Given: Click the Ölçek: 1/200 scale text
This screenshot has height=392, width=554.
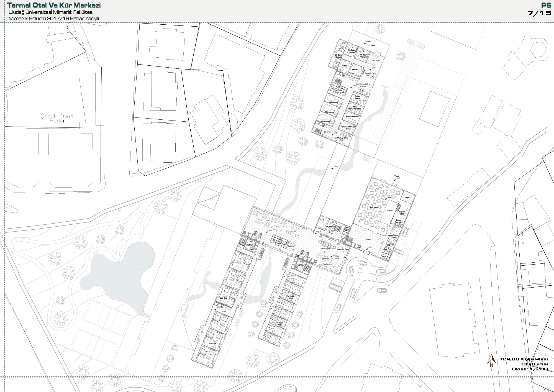Looking at the screenshot, I should pyautogui.click(x=530, y=369).
